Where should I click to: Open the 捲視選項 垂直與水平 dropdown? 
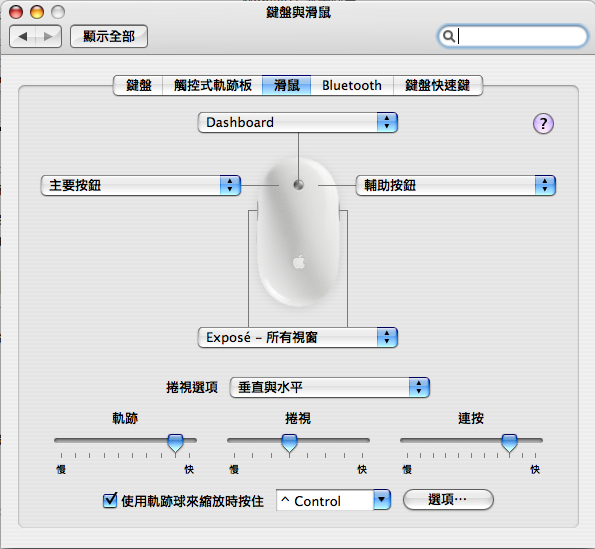[x=330, y=387]
